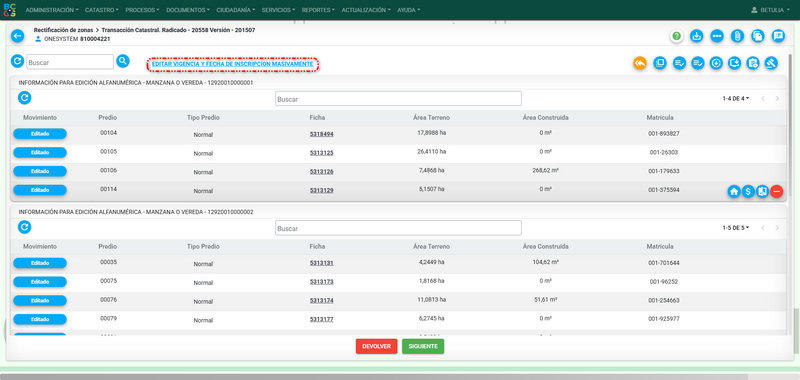800x380 pixels.
Task: Click the orange reply-all arrows icon
Action: [640, 63]
